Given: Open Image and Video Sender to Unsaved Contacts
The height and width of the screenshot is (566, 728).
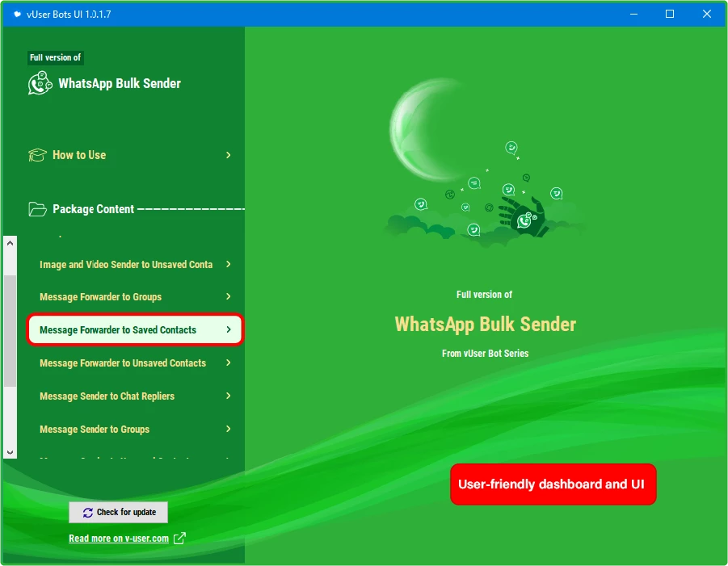Looking at the screenshot, I should click(x=135, y=265).
